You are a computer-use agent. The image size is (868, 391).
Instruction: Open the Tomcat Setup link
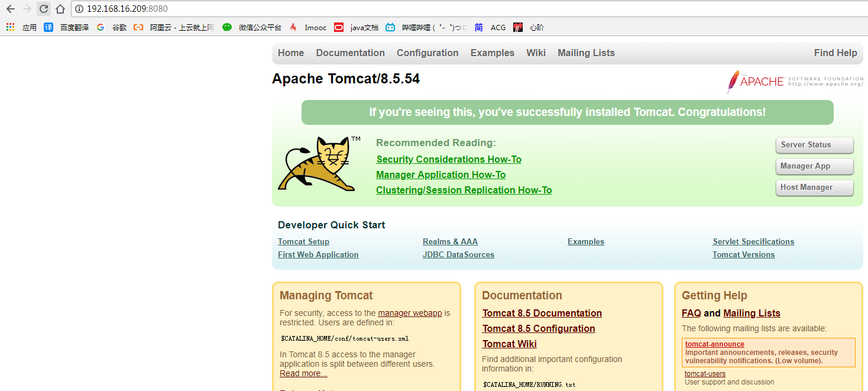click(303, 241)
